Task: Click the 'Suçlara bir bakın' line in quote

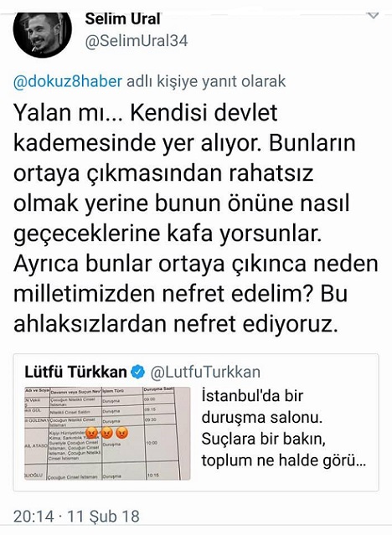Action: coord(263,439)
